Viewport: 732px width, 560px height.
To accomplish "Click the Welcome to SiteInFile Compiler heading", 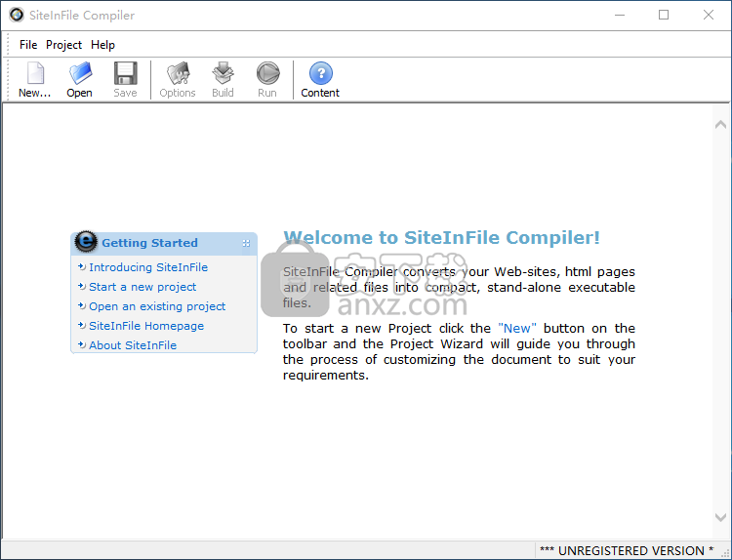I will (441, 238).
